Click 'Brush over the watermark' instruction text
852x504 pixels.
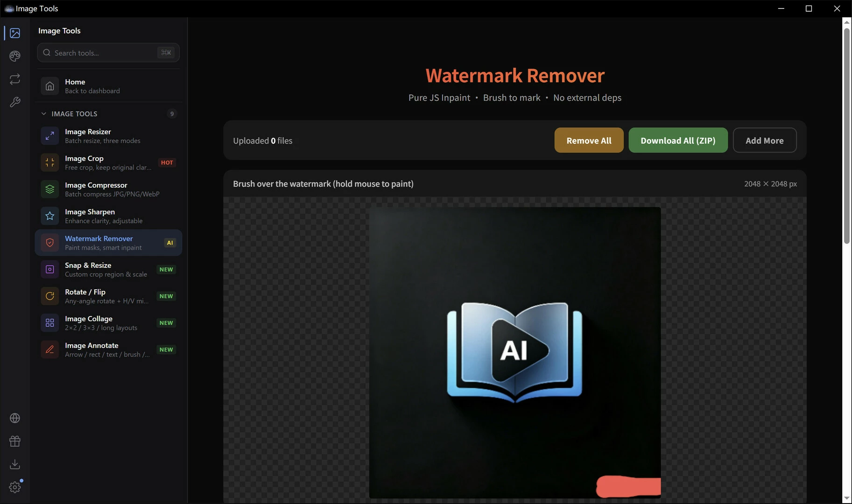323,184
